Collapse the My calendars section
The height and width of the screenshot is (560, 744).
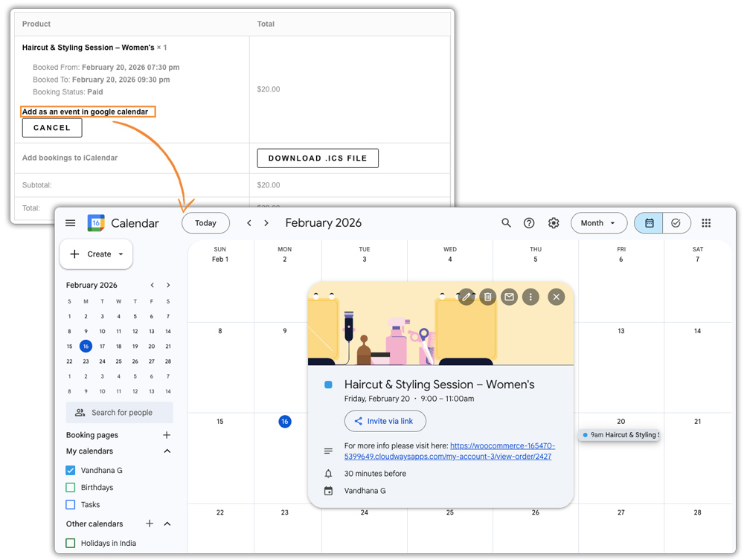point(167,451)
